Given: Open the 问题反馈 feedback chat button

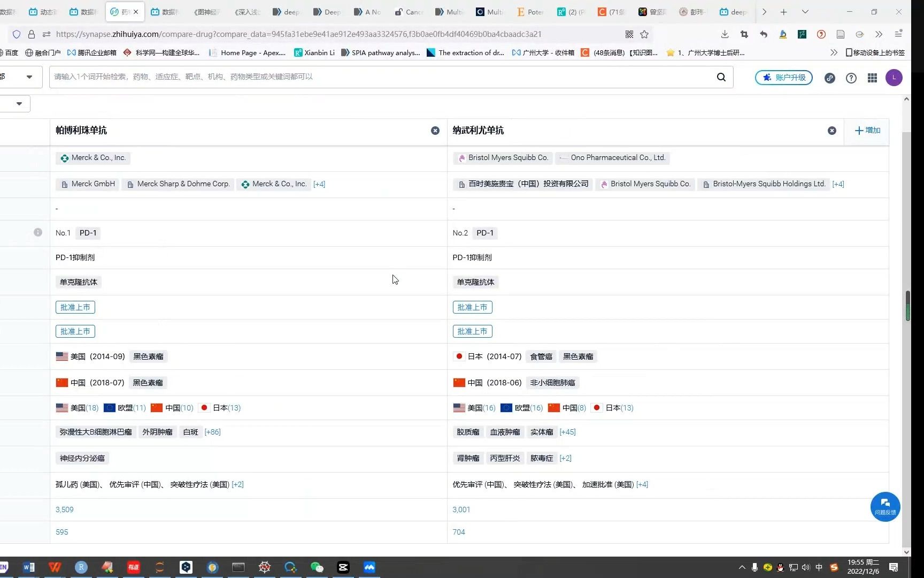Looking at the screenshot, I should point(885,506).
